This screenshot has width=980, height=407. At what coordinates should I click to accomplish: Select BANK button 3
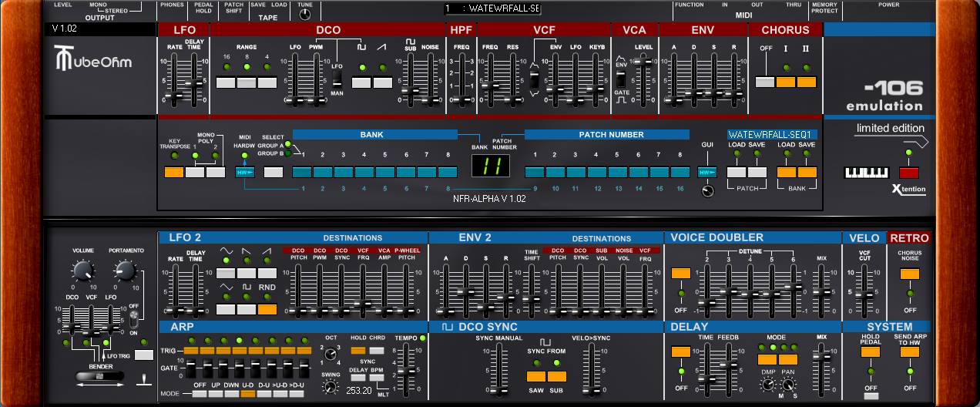coord(343,172)
